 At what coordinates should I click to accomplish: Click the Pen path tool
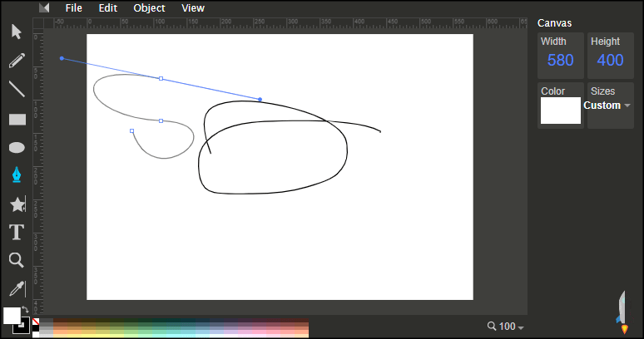tap(17, 174)
